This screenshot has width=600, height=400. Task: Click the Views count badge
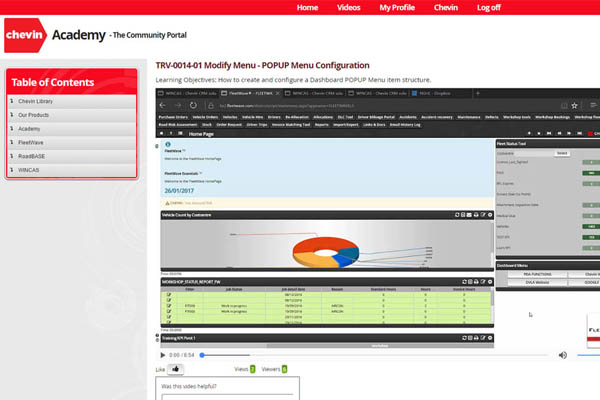point(253,369)
